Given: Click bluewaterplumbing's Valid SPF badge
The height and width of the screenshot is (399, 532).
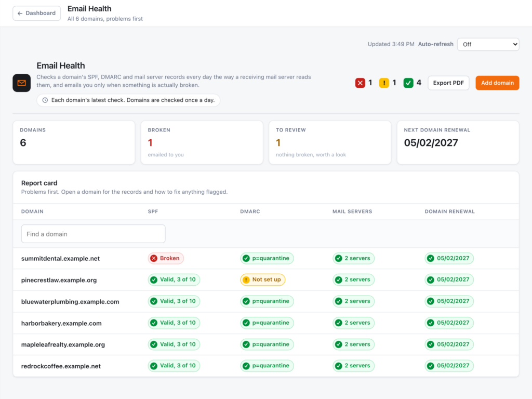Looking at the screenshot, I should [x=174, y=301].
